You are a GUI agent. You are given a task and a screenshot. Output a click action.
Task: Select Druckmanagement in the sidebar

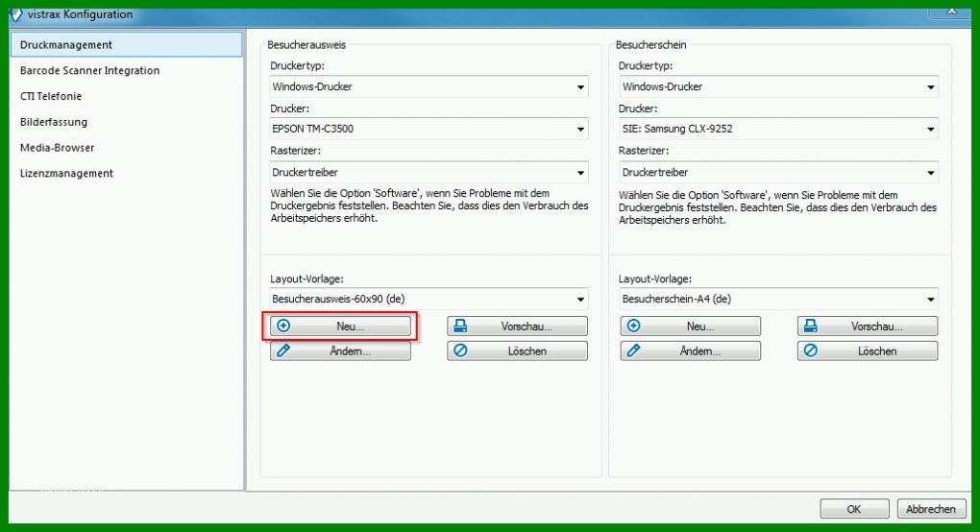(126, 45)
